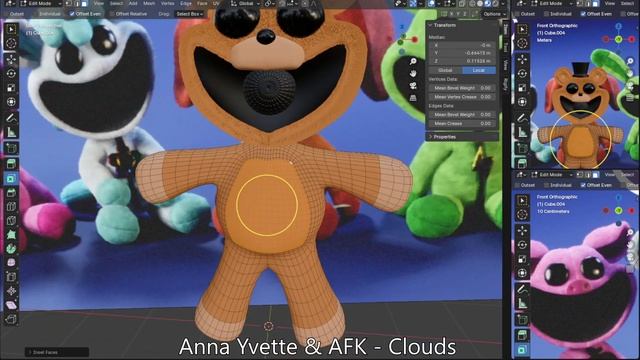Enable edge select mode in main viewport header
This screenshot has width=640, height=360.
(77, 4)
